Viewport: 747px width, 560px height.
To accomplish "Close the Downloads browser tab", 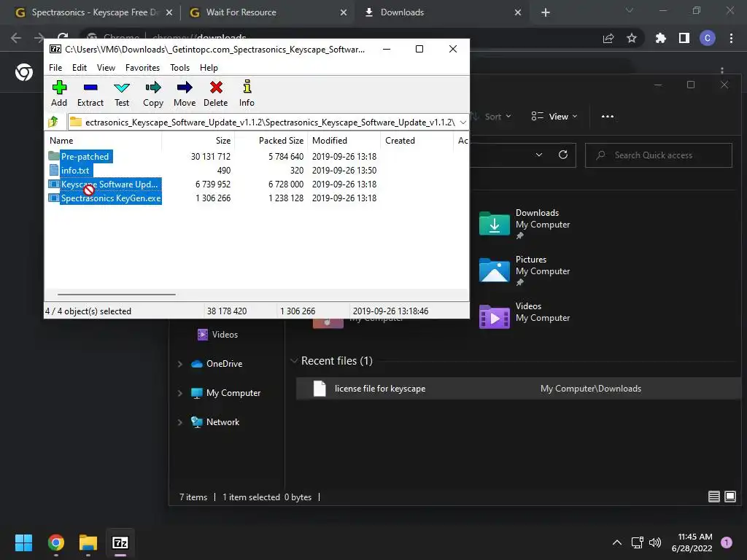I will tap(518, 13).
